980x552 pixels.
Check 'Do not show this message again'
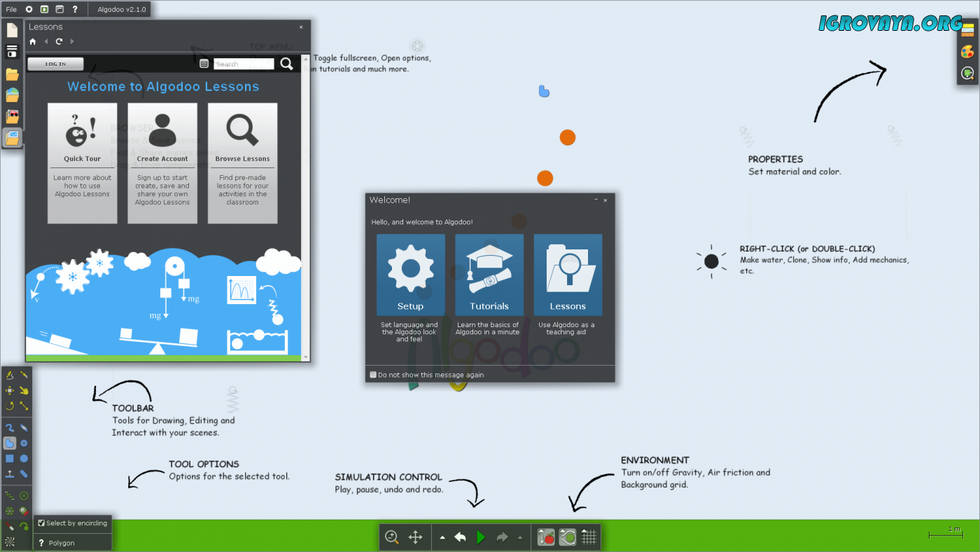coord(373,375)
